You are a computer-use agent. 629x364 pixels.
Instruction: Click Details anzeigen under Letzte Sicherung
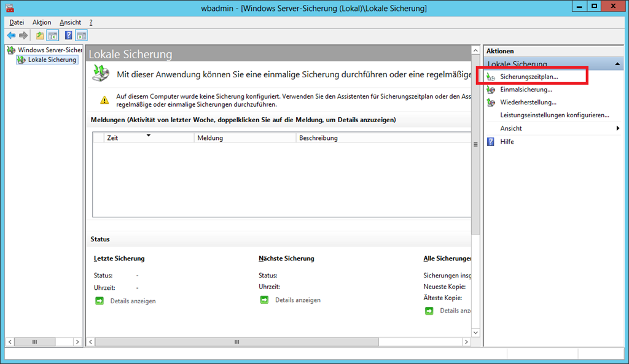pyautogui.click(x=133, y=301)
